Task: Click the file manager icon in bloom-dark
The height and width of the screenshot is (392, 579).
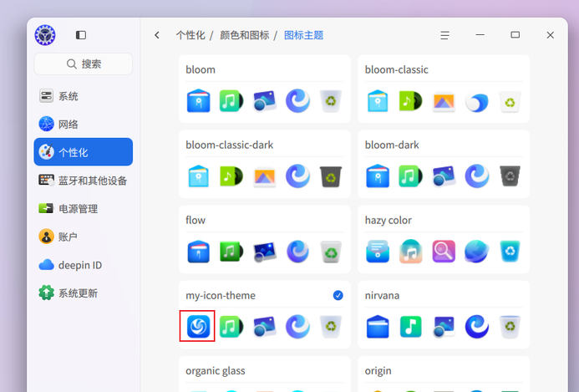Action: click(x=378, y=176)
